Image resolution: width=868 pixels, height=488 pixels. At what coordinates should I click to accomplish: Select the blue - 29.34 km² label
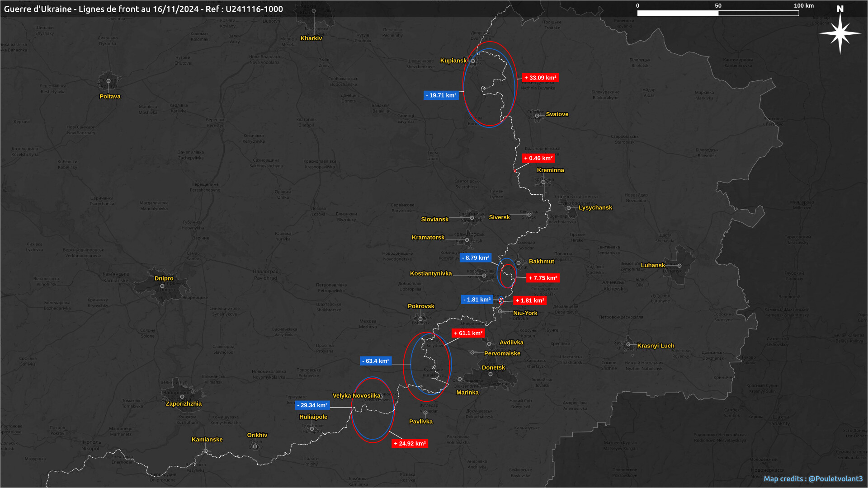[312, 405]
